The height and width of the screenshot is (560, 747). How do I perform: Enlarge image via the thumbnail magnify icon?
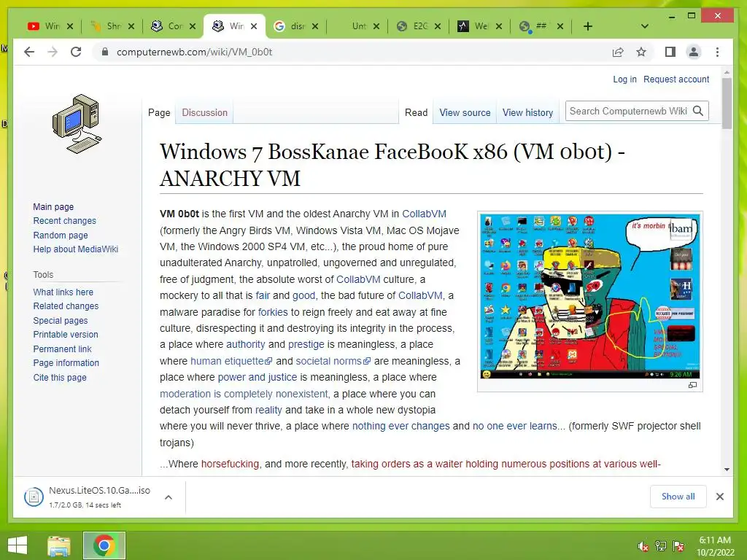coord(693,385)
